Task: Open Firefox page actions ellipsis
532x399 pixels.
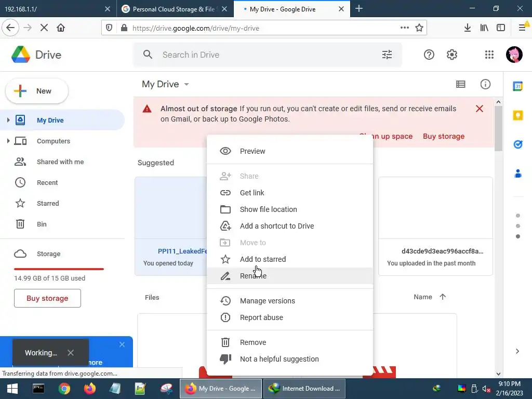Action: coord(404,28)
